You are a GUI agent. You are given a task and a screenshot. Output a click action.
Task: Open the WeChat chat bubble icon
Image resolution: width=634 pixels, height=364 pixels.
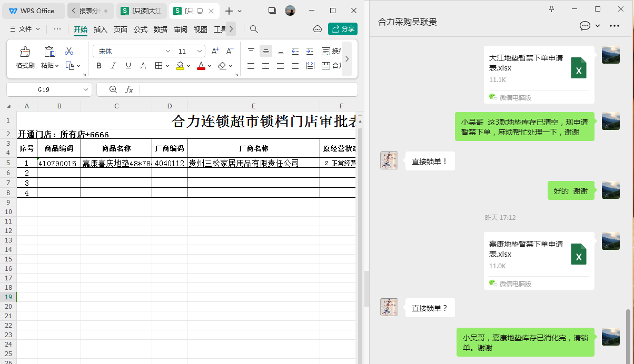(585, 25)
